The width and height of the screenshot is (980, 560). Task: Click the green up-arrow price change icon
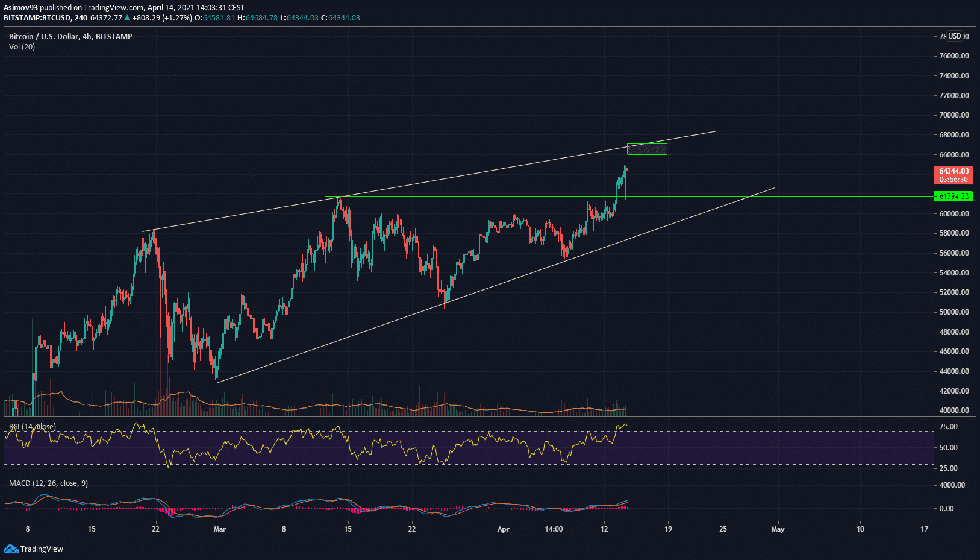click(x=127, y=18)
